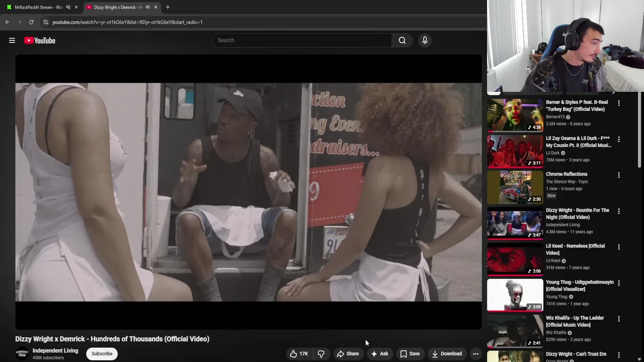Viewport: 644px width, 362px height.
Task: Open Berner & Styles P Turkey Bag title
Action: [576, 106]
